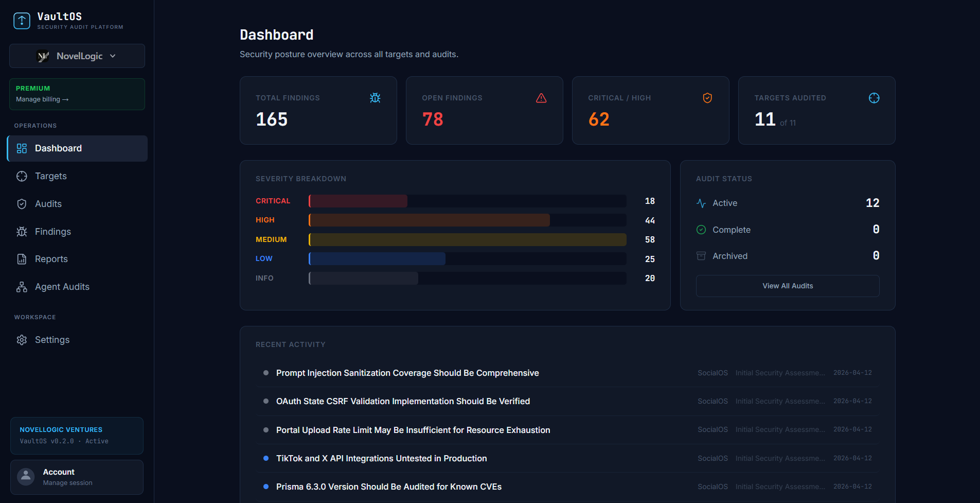The image size is (980, 503).
Task: Click the Reports document icon in sidebar
Action: click(22, 259)
